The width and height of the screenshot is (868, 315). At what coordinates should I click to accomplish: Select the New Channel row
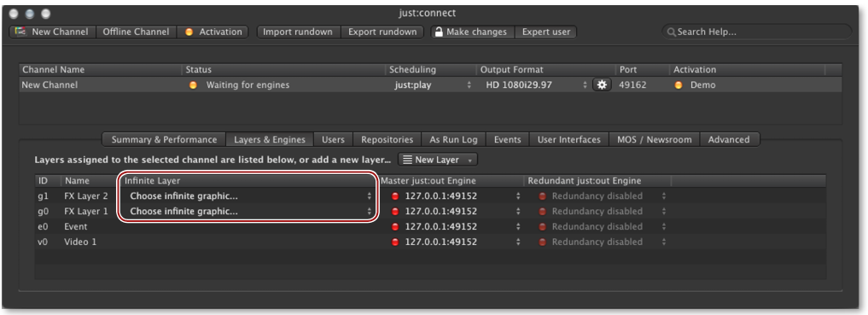[431, 85]
